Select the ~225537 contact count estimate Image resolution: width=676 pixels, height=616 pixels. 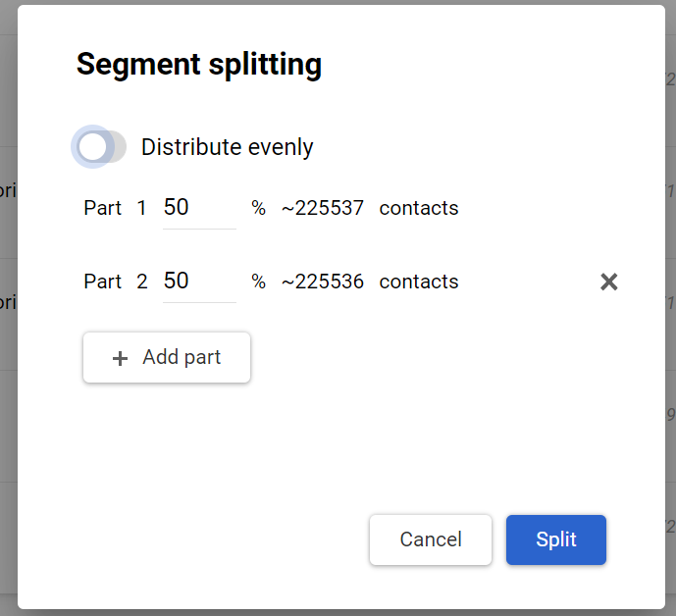pyautogui.click(x=323, y=208)
